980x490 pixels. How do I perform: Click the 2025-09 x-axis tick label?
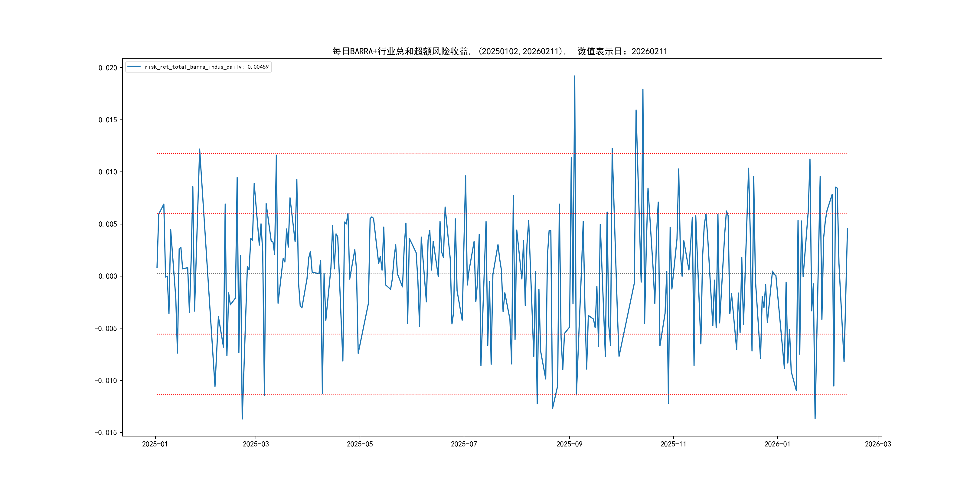pyautogui.click(x=569, y=444)
